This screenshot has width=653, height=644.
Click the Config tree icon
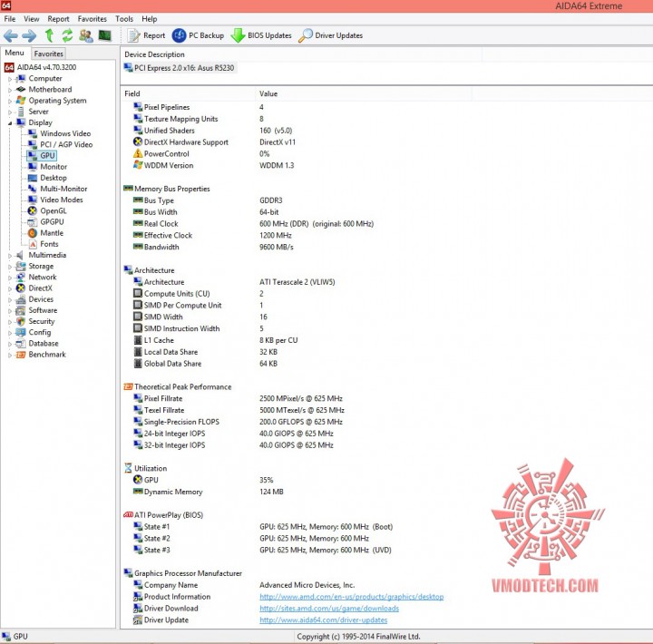click(21, 332)
